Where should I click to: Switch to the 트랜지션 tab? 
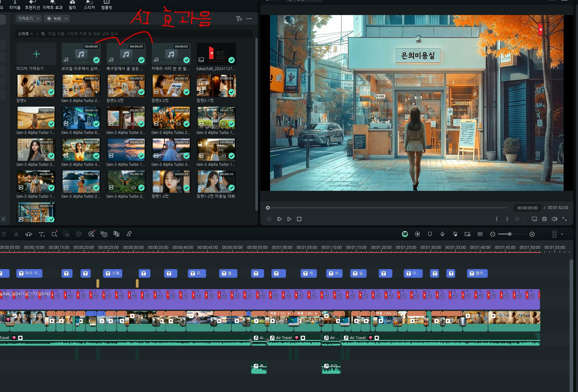[x=32, y=5]
